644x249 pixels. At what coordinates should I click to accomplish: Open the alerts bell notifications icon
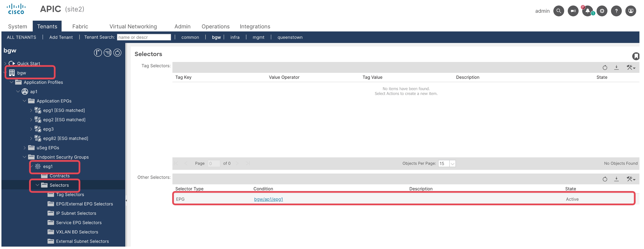tap(587, 11)
